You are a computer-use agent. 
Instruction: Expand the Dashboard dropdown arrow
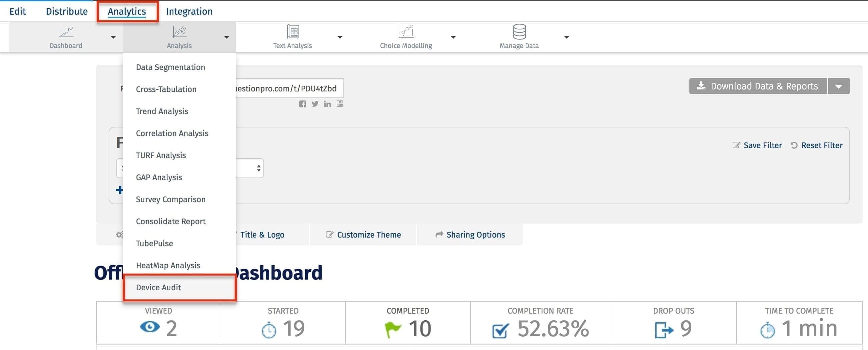click(113, 37)
